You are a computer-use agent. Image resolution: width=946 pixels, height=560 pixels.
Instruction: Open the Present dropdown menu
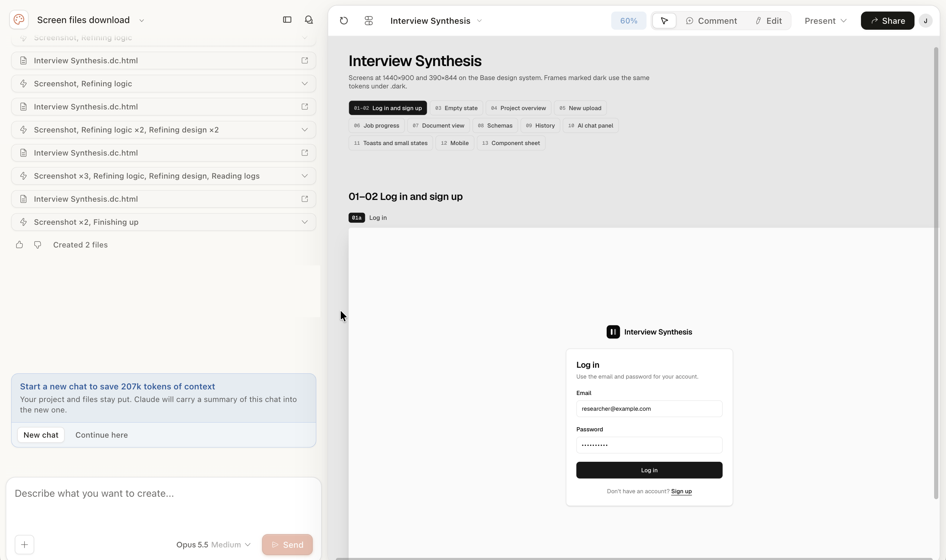point(826,21)
